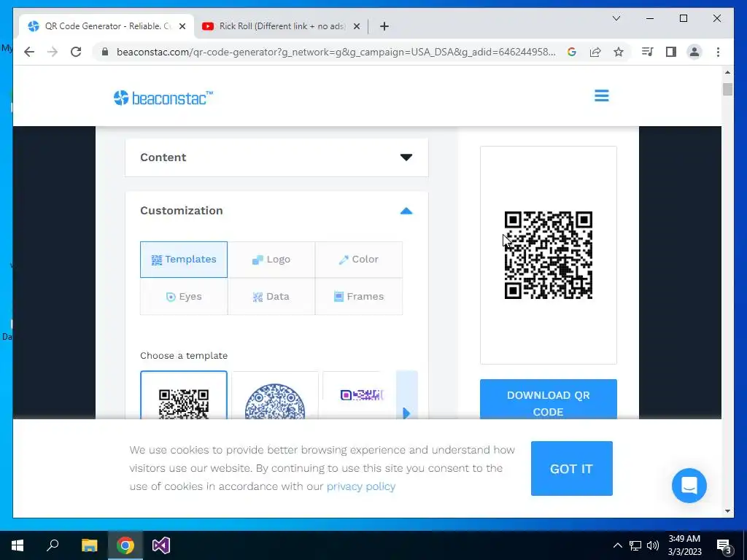Click Chrome icon in taskbar
The height and width of the screenshot is (560, 747).
pyautogui.click(x=125, y=545)
